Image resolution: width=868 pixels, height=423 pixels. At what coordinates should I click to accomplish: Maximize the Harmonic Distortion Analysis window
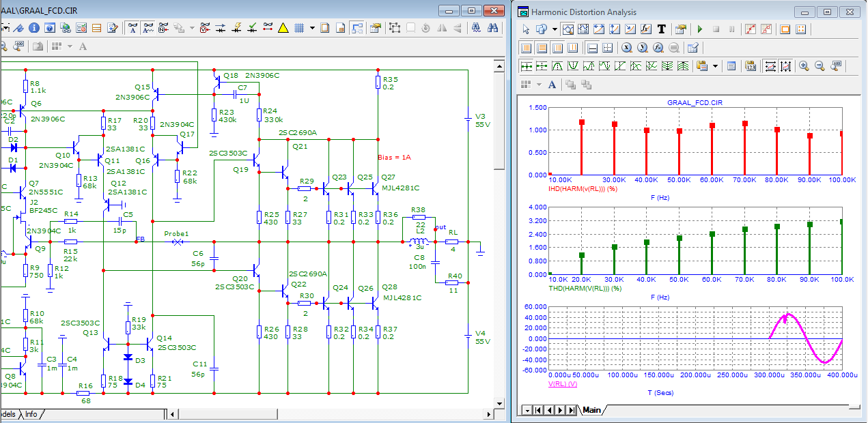(827, 12)
